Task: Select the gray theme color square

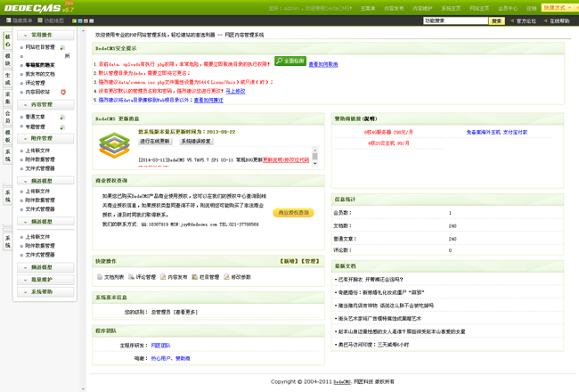Action: 92,21
